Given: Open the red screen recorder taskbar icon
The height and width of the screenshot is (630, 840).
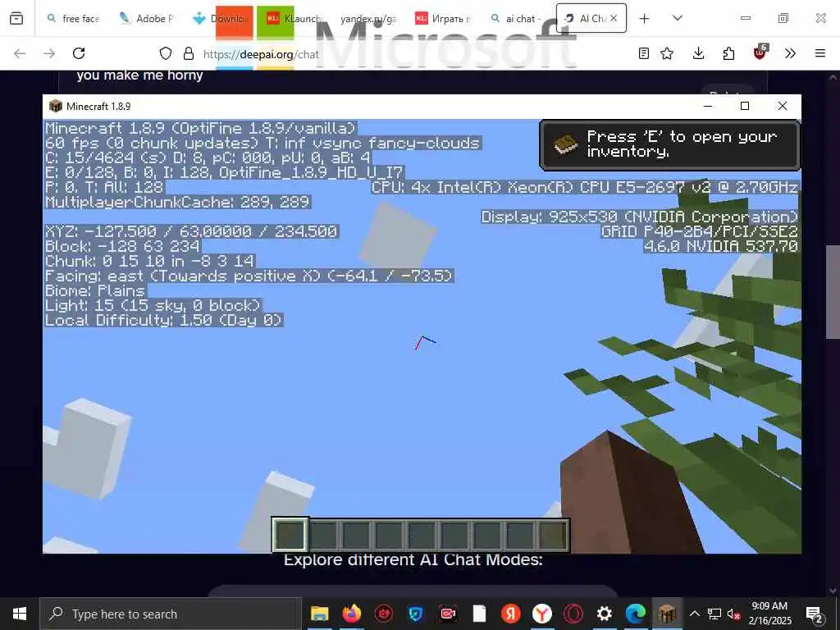Looking at the screenshot, I should [x=447, y=614].
